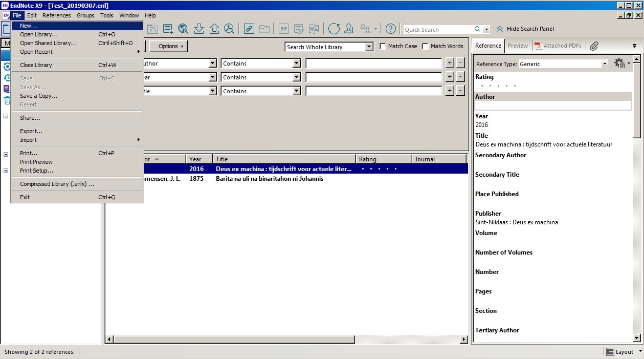Click the Format Bibliography toolbar icon
The height and width of the screenshot is (359, 644).
[299, 29]
